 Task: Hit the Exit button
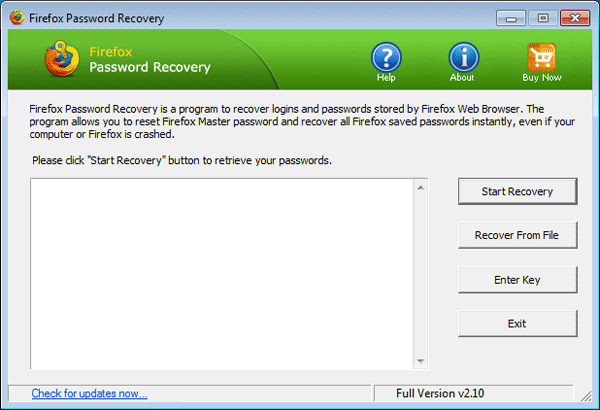[517, 323]
